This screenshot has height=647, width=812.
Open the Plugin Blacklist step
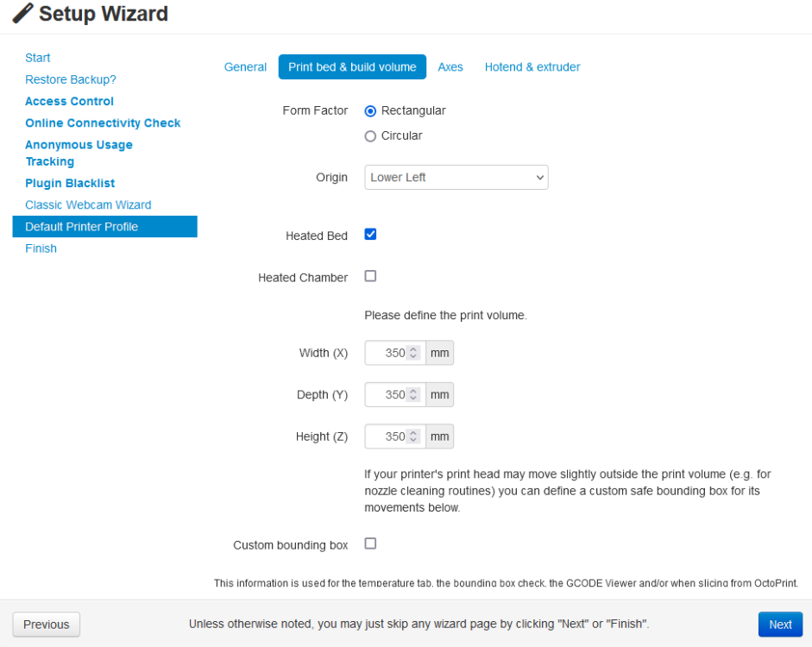point(70,183)
